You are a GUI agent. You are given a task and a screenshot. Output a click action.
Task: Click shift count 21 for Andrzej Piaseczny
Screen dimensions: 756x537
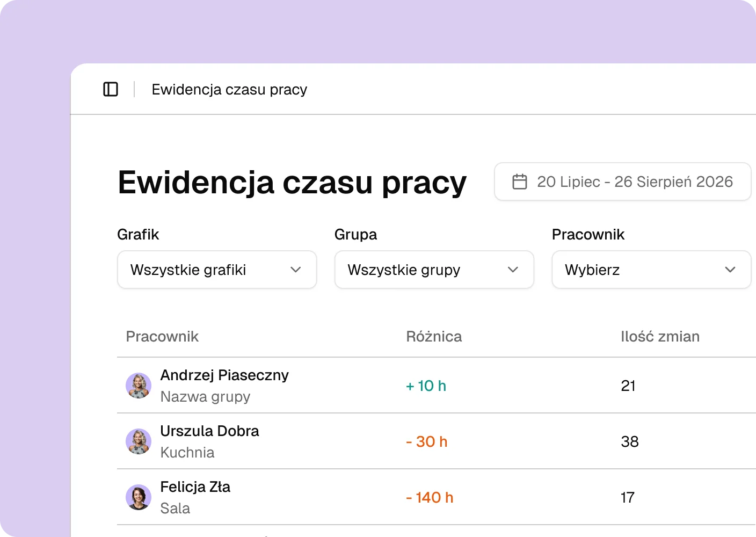point(628,386)
